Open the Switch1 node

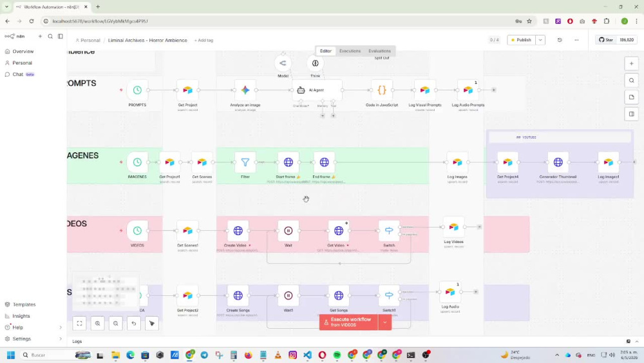pos(389,295)
